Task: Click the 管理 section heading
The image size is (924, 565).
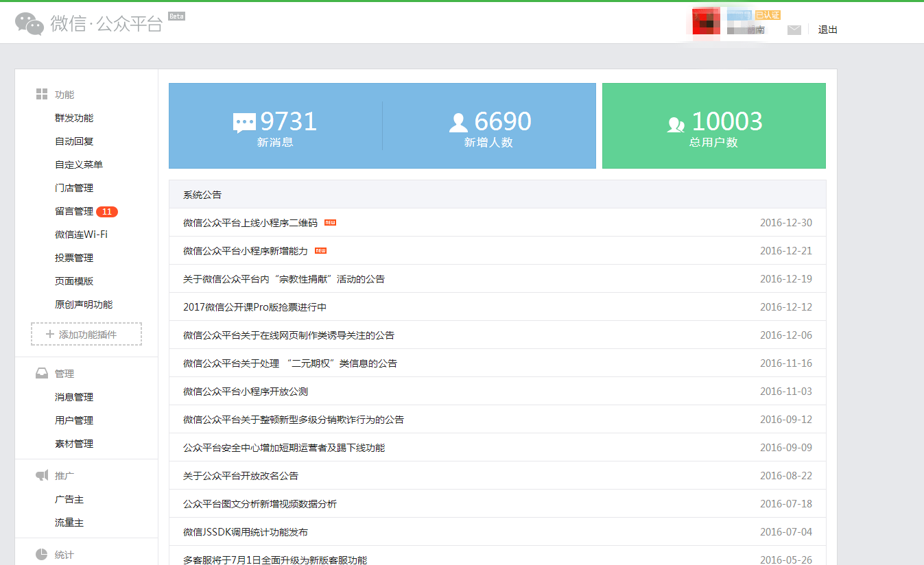Action: tap(64, 374)
